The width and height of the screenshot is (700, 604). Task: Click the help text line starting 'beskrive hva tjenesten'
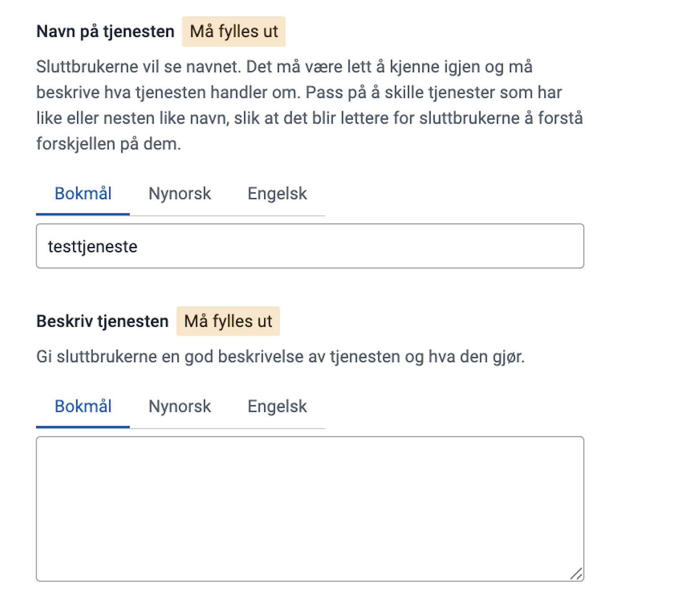[x=299, y=93]
